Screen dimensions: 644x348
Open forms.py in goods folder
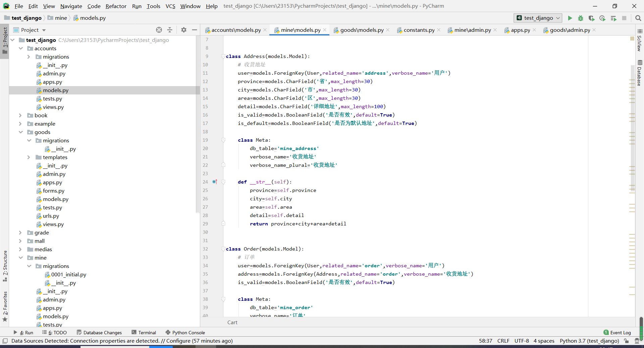[x=53, y=191]
